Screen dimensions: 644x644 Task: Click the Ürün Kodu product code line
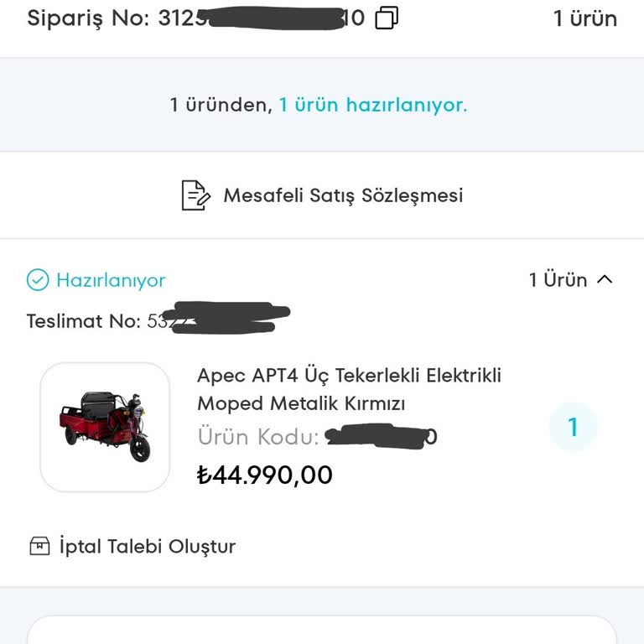317,437
